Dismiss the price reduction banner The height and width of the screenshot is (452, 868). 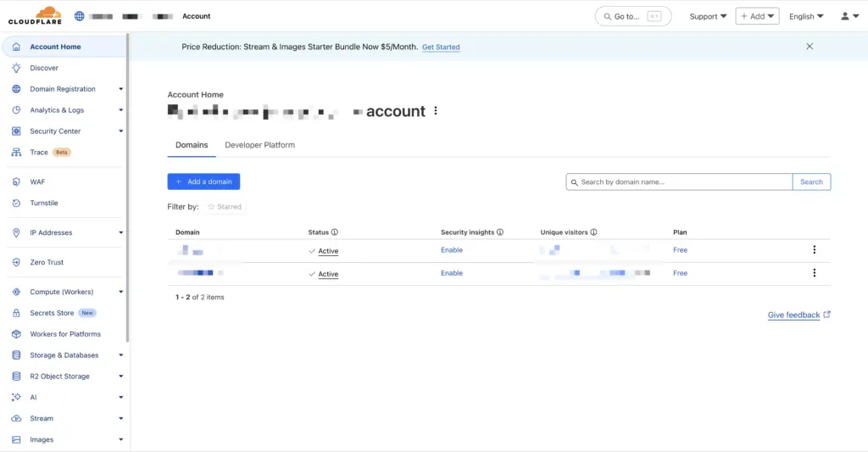[810, 47]
